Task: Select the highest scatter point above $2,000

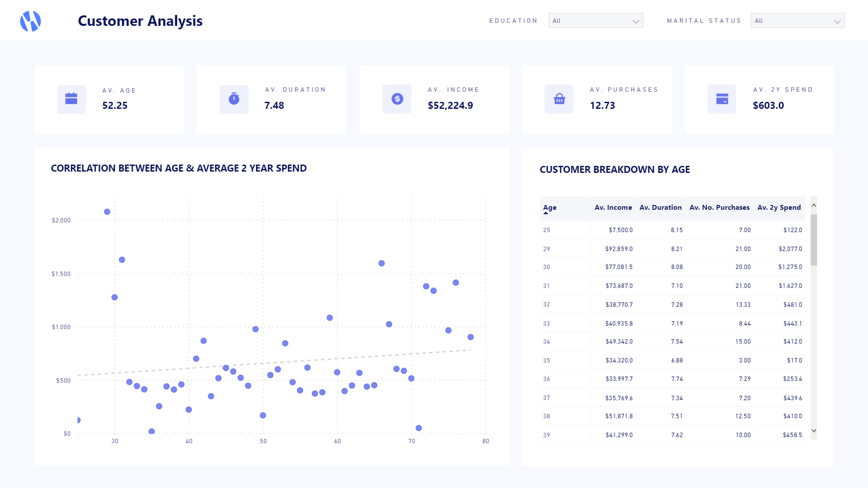Action: click(107, 212)
